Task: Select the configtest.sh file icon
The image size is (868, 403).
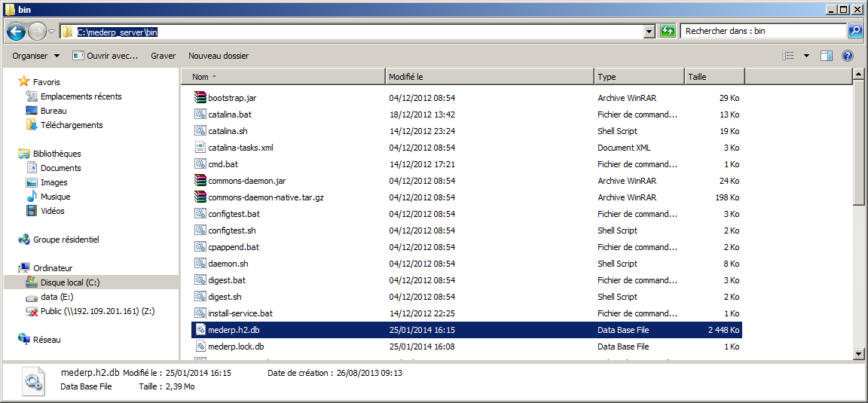Action: tap(200, 231)
